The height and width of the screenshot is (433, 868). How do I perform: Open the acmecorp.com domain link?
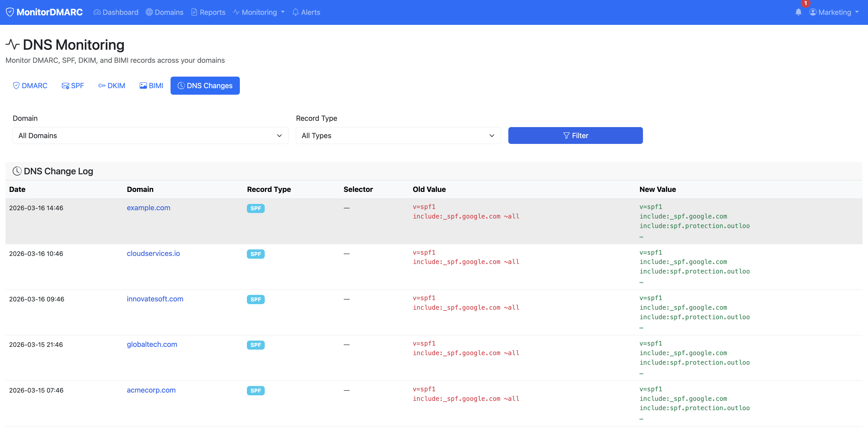pos(151,390)
